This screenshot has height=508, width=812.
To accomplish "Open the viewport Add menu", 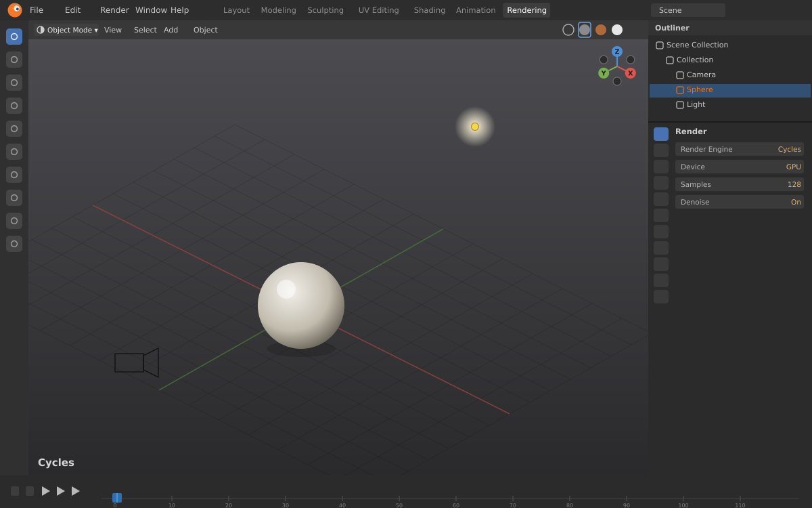I will click(x=171, y=30).
